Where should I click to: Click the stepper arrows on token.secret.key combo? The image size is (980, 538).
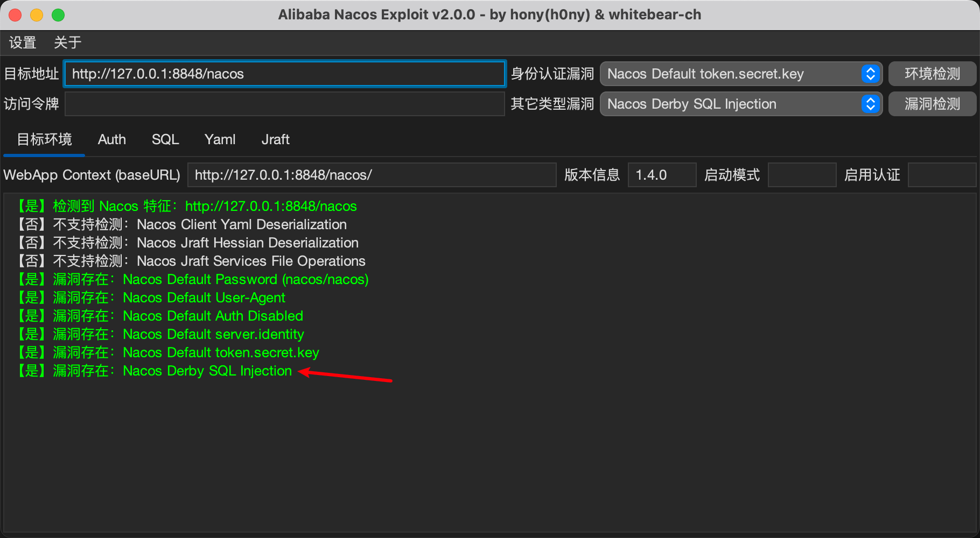870,74
